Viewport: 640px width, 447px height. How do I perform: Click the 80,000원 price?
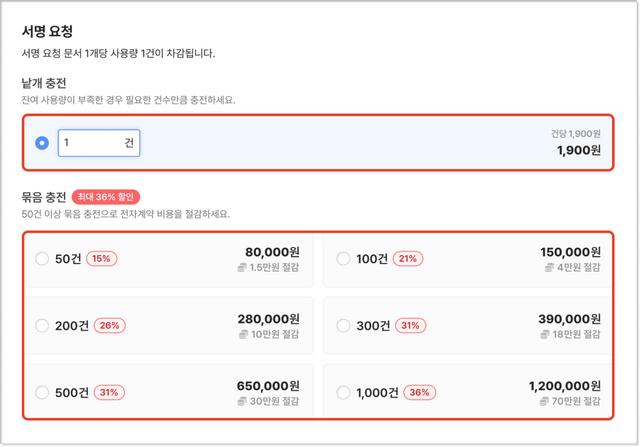point(272,252)
